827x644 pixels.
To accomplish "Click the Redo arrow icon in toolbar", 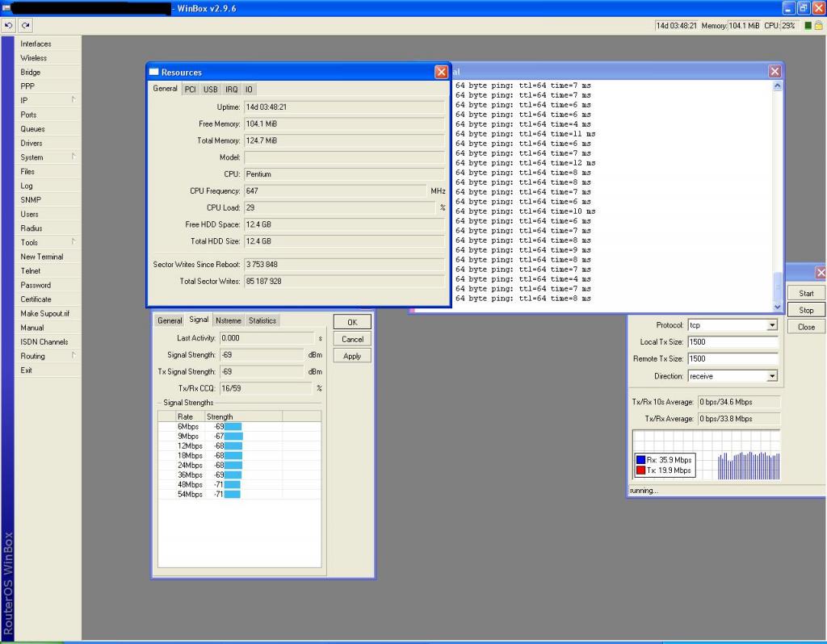I will click(x=26, y=26).
